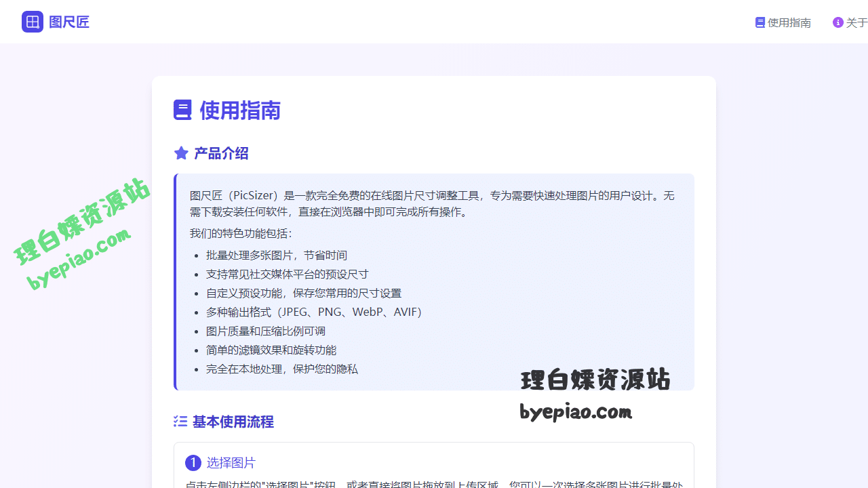Click the circular info icon beside 关于
This screenshot has width=868, height=488.
[x=837, y=22]
